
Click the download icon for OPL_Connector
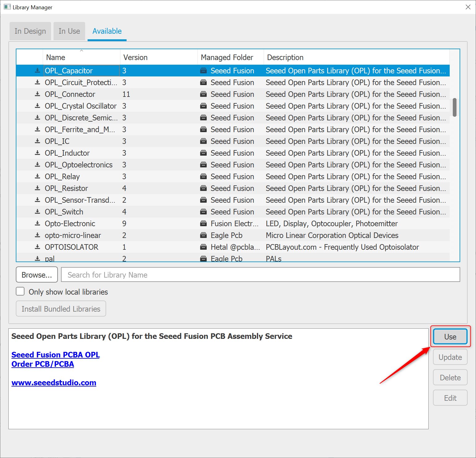point(37,94)
